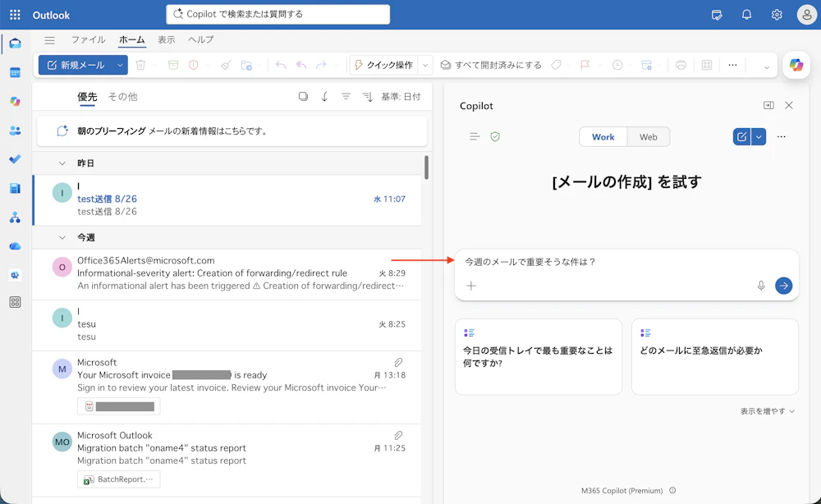Open the Mail icon in left sidebar

click(x=15, y=44)
